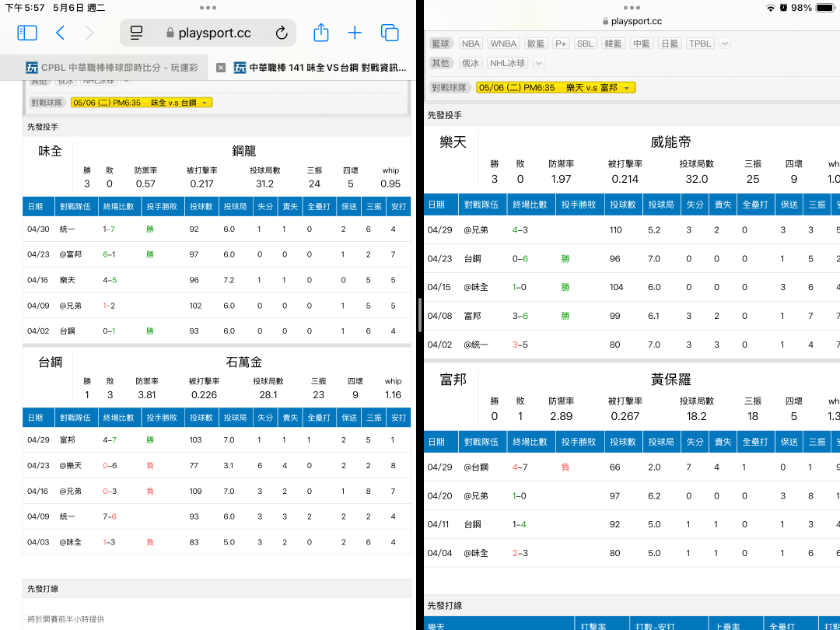Image resolution: width=840 pixels, height=630 pixels.
Task: Tap the 6–1 score in 04/23 @富邦 row
Action: pos(109,254)
